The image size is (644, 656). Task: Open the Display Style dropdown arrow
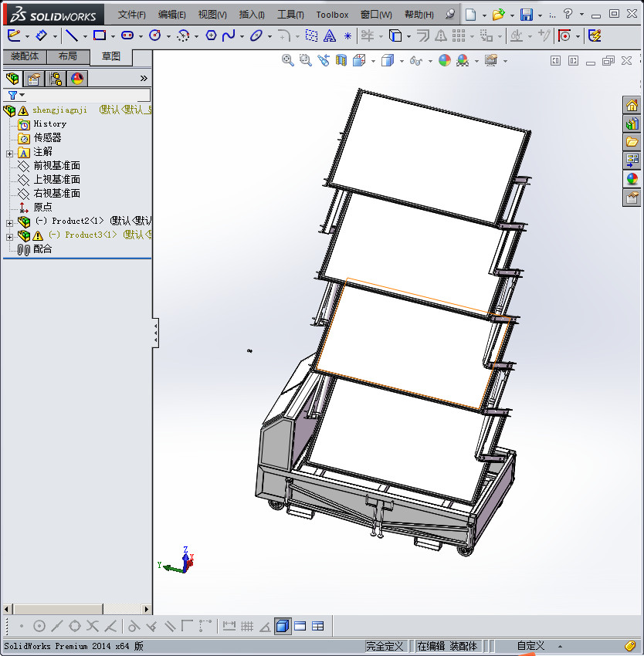[x=402, y=62]
